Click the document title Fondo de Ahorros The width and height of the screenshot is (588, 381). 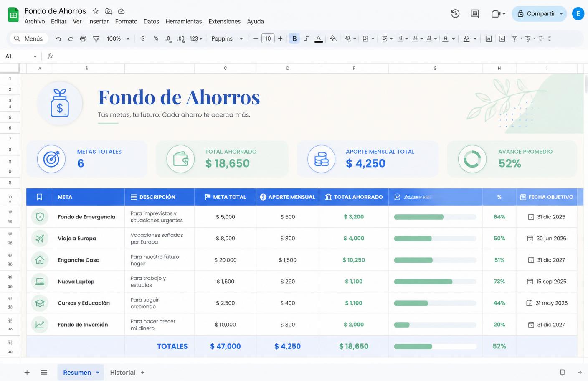coord(55,11)
